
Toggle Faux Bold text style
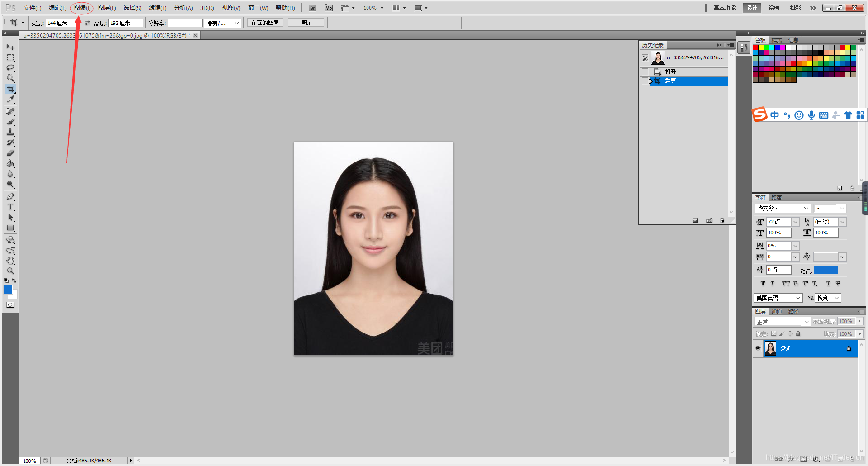pyautogui.click(x=763, y=284)
